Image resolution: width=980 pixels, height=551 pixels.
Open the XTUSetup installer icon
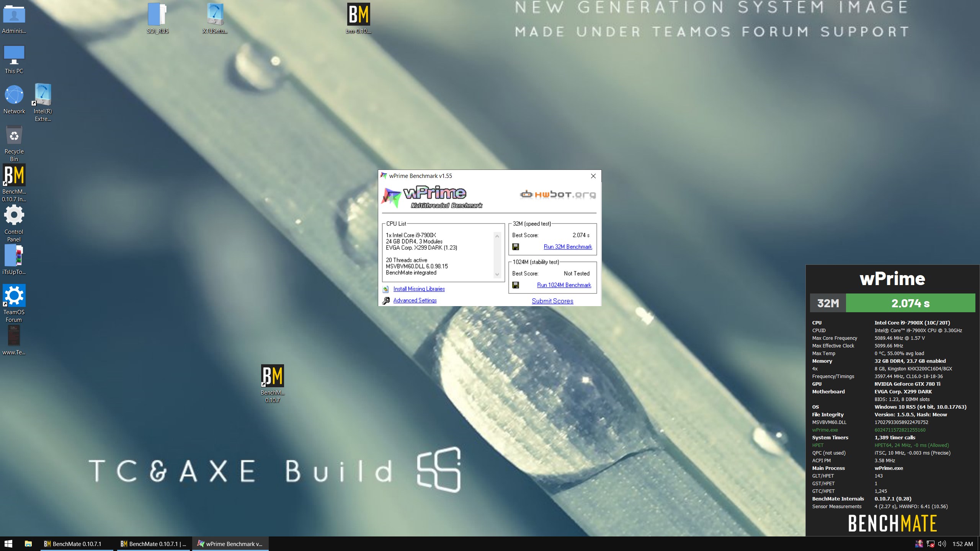coord(215,19)
